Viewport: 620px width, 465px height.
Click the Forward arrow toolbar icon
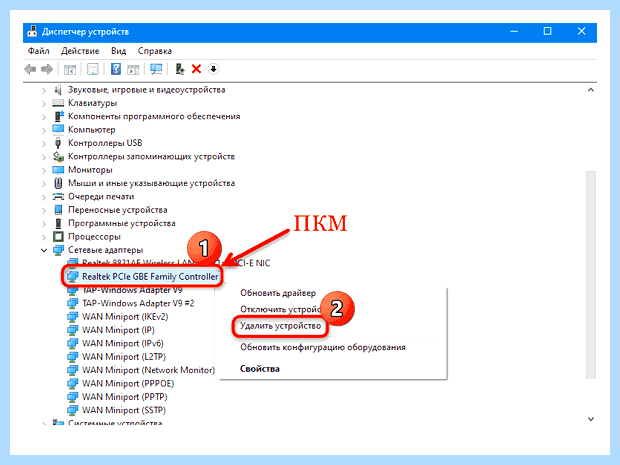(x=47, y=70)
